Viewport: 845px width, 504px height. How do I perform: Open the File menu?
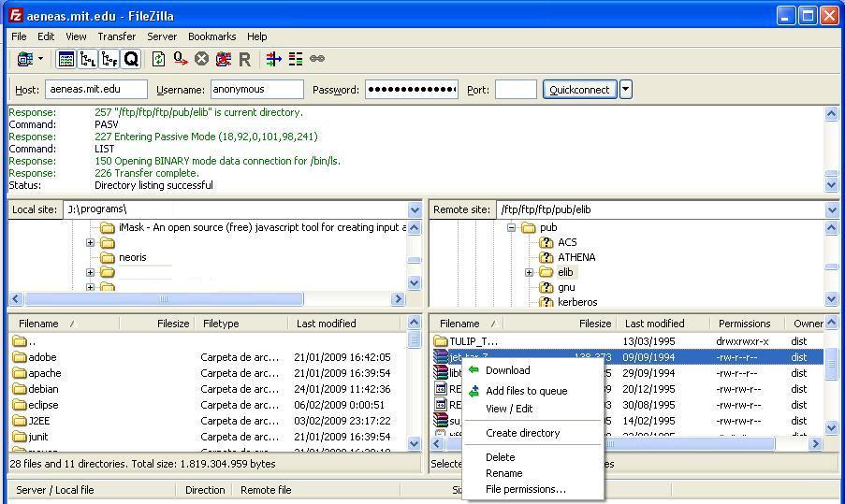(x=19, y=36)
